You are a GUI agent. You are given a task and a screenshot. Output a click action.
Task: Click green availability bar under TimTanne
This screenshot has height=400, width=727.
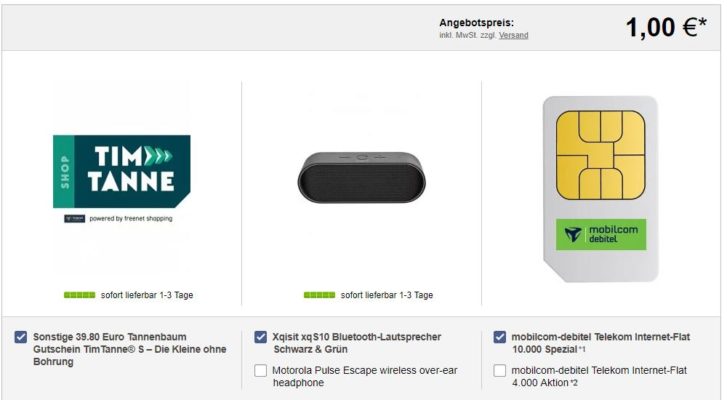(79, 295)
